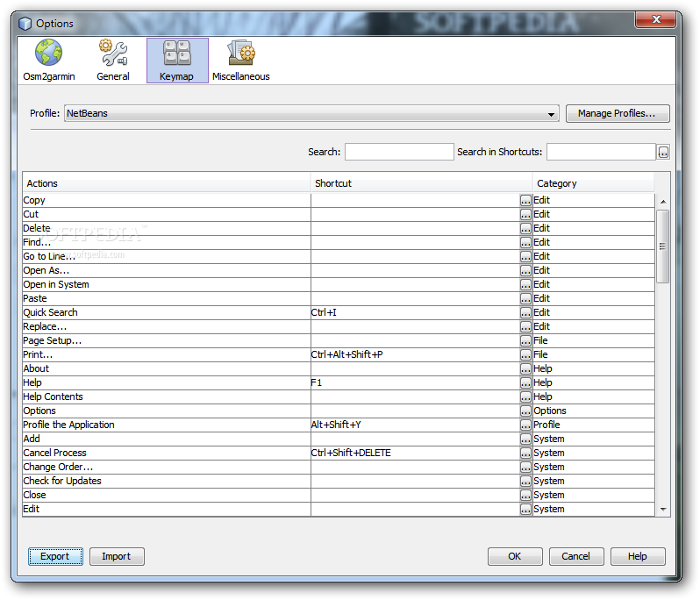The image size is (700, 600).
Task: Select the Alt+Shift+Y shortcut cell
Action: tap(415, 425)
